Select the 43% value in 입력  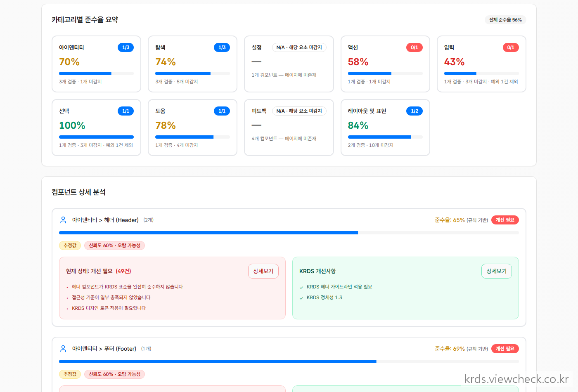(x=454, y=62)
